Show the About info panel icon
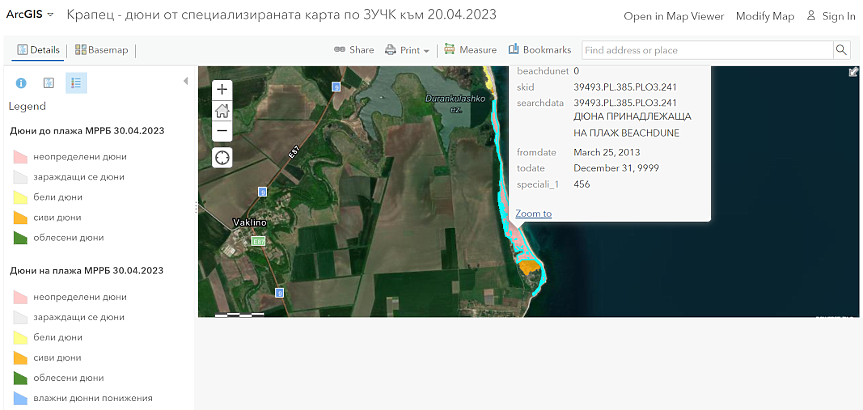This screenshot has width=863, height=410. pyautogui.click(x=21, y=83)
